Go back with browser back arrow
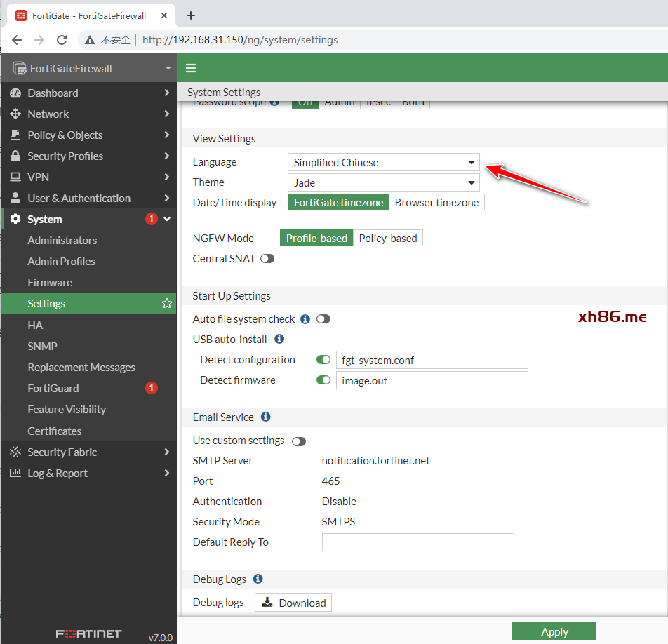The image size is (668, 644). pyautogui.click(x=17, y=40)
